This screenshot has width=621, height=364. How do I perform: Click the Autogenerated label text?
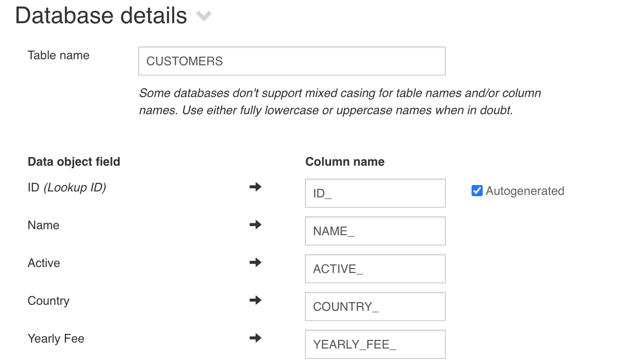click(x=525, y=191)
